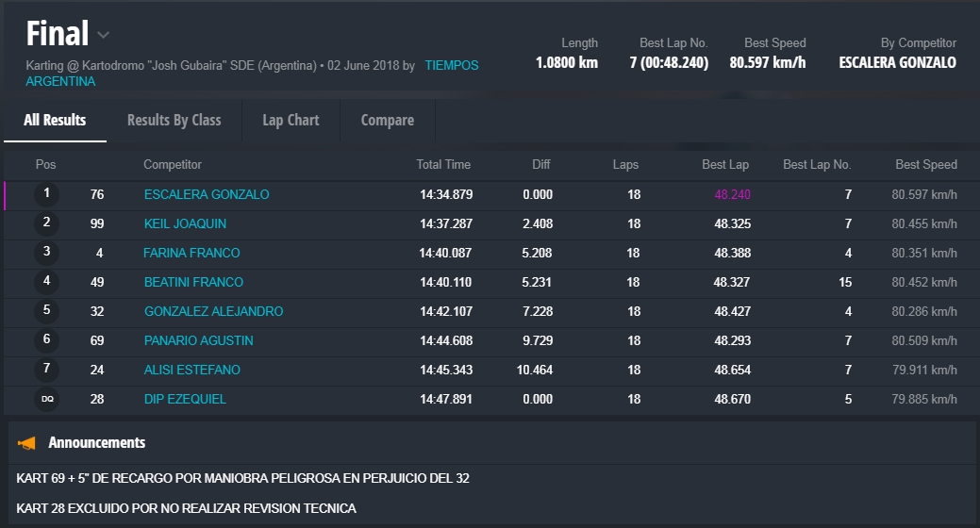Viewport: 980px width, 528px height.
Task: View GONZALEZ ALEJANDRO details
Action: tap(213, 311)
